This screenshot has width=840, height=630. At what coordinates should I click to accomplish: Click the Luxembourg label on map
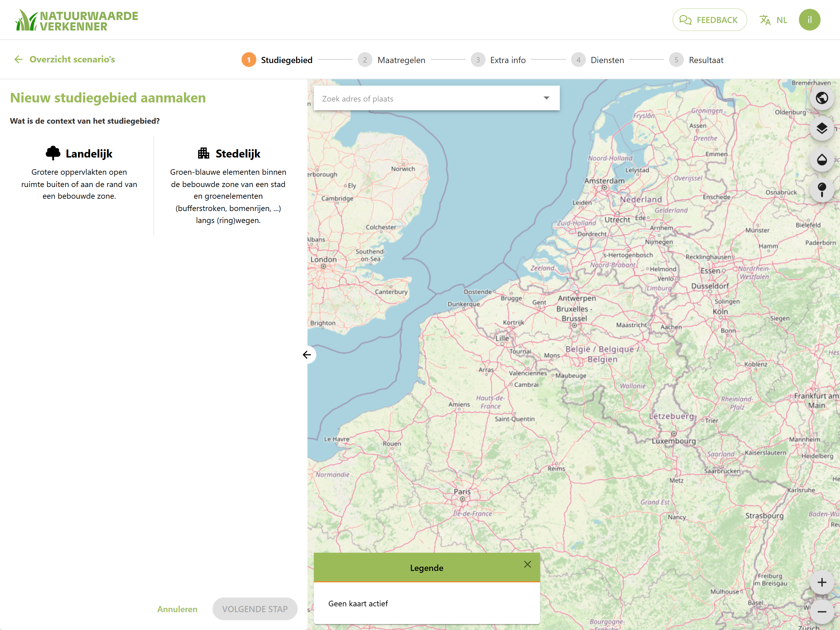pos(674,441)
